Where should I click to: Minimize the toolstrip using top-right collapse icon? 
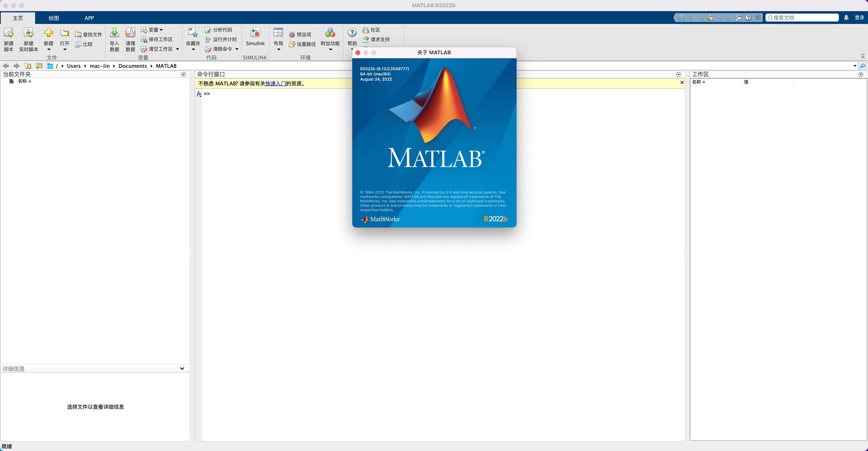coord(863,56)
